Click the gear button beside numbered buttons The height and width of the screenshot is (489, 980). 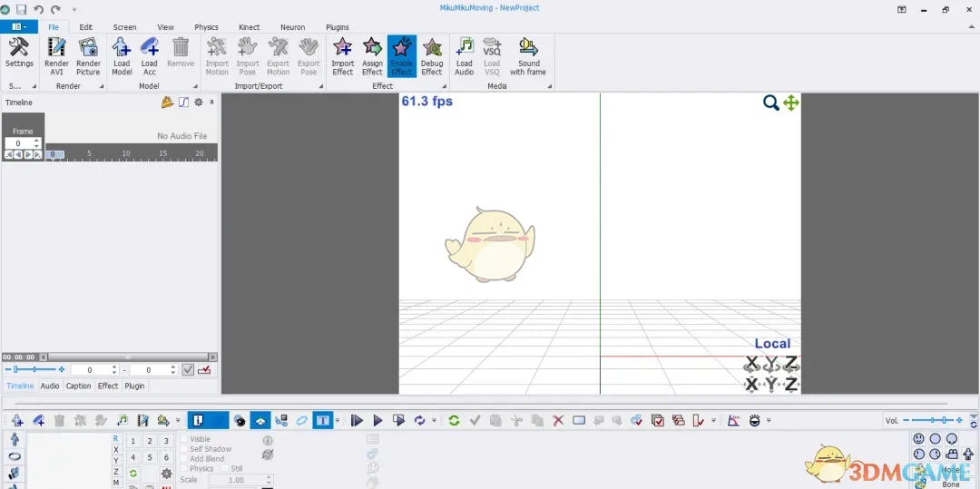click(167, 474)
